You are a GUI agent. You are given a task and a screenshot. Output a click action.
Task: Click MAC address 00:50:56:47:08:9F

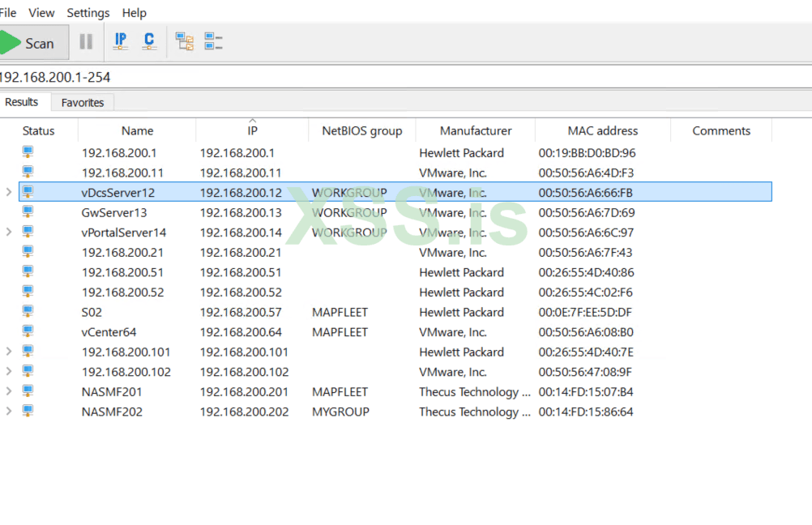[585, 372]
